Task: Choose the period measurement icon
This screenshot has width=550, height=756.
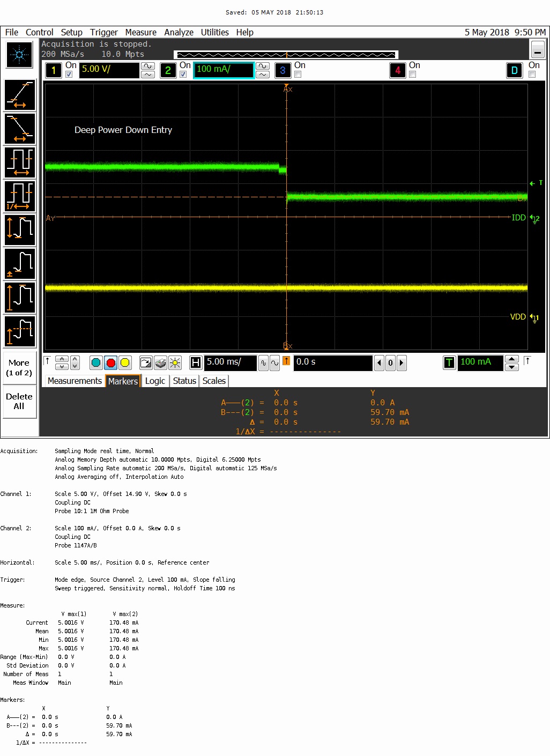Action: pyautogui.click(x=20, y=162)
